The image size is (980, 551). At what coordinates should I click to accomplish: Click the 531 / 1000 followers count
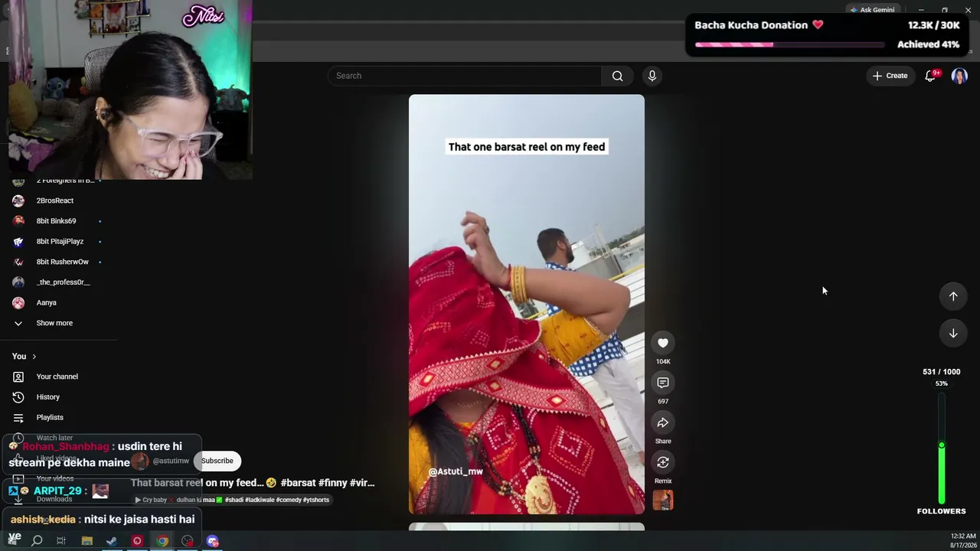[942, 372]
